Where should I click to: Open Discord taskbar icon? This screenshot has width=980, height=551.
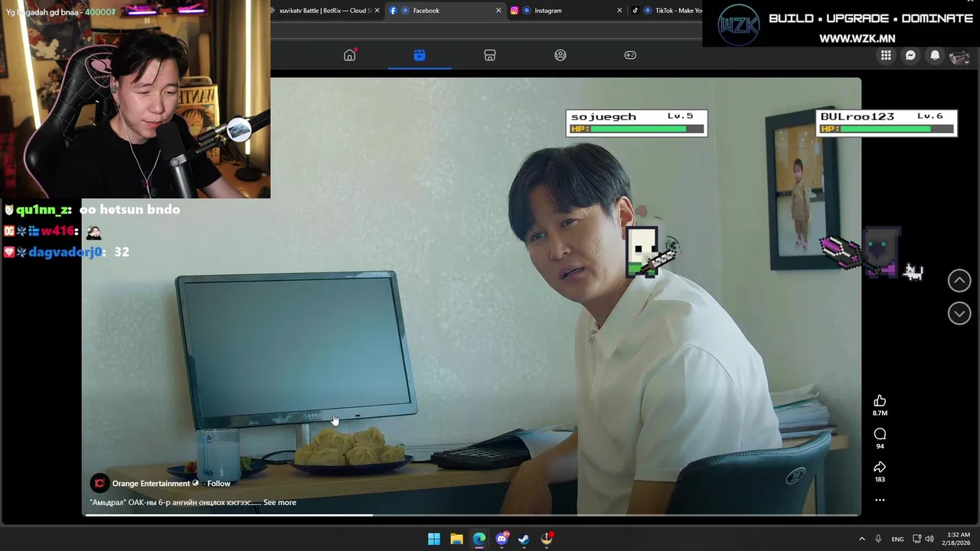coord(501,539)
